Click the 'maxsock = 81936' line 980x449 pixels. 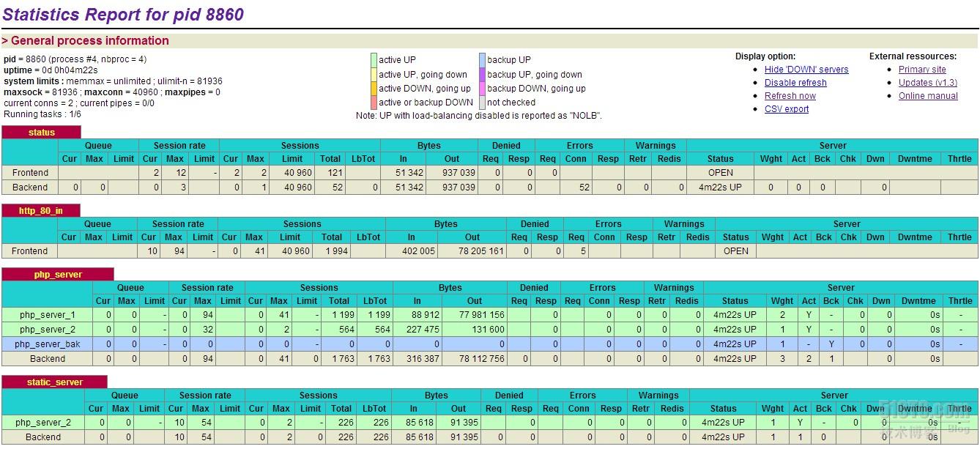coord(40,92)
